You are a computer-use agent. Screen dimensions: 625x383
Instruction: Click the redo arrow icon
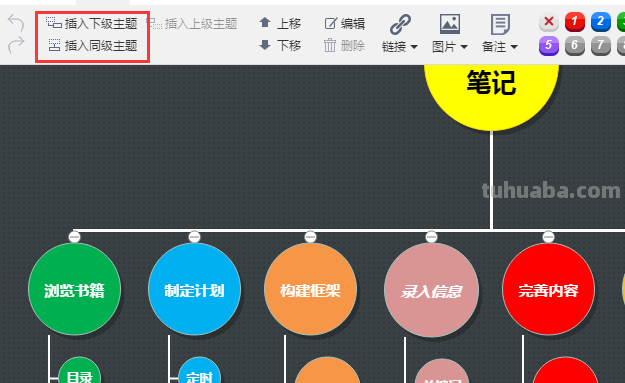[16, 45]
